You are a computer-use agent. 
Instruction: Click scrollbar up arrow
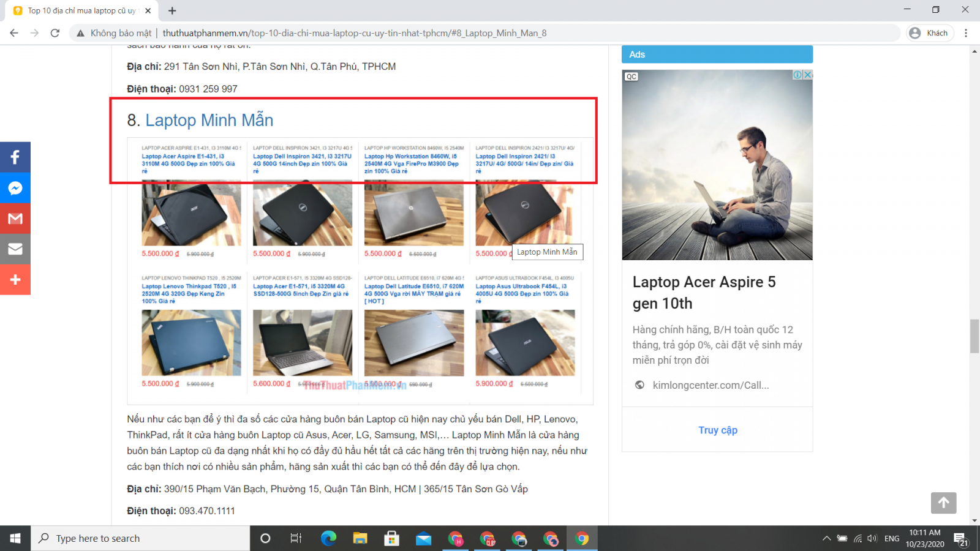974,51
